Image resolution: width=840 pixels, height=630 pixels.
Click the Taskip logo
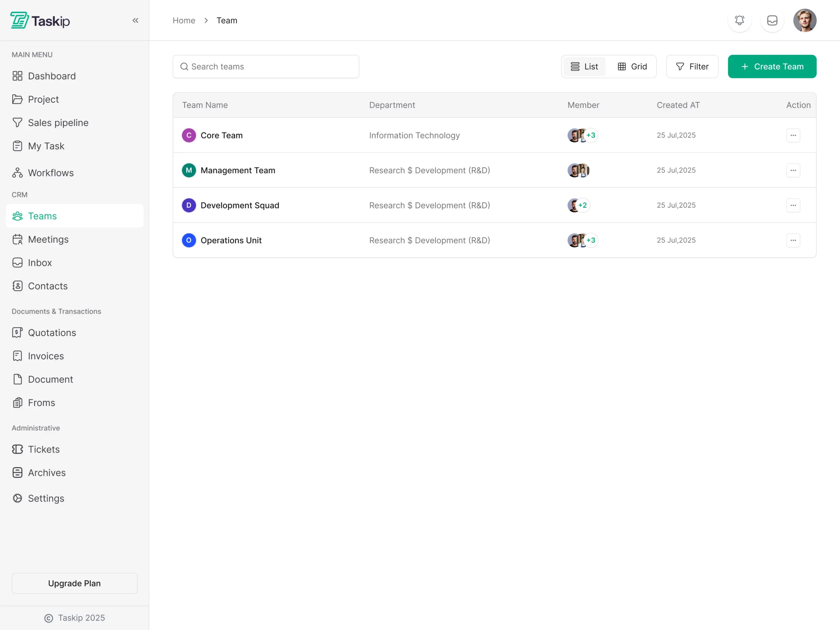40,20
